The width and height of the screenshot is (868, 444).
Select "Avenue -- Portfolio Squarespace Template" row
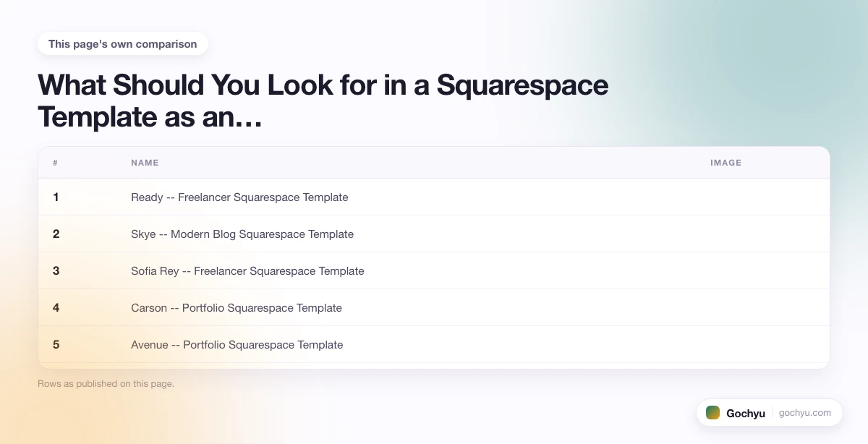434,344
